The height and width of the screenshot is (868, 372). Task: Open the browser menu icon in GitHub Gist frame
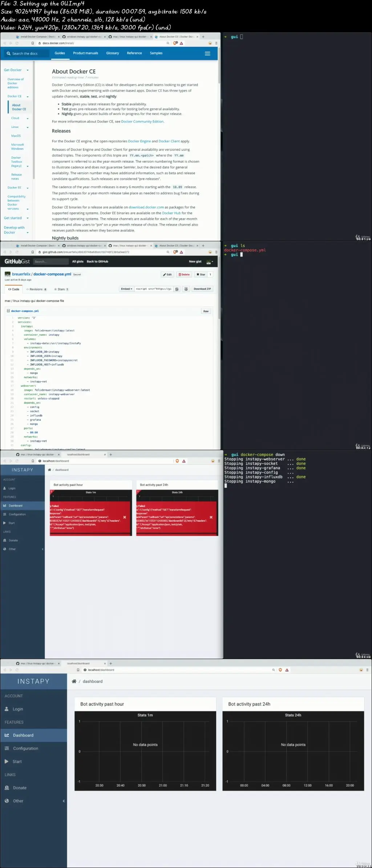pyautogui.click(x=216, y=252)
